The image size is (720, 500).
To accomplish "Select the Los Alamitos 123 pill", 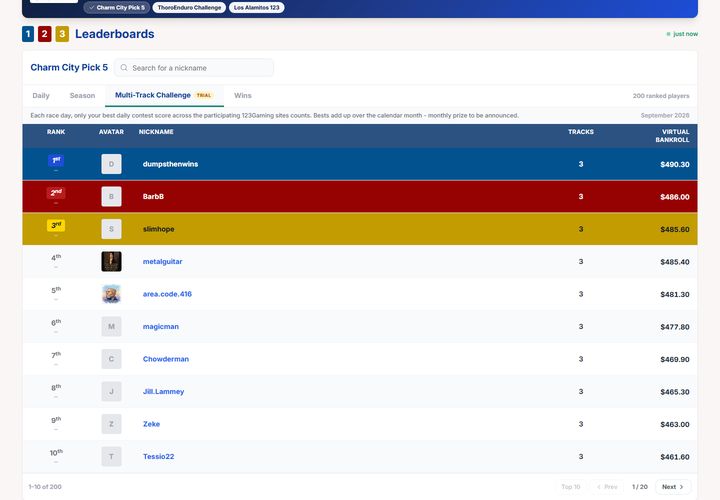I will (x=257, y=7).
